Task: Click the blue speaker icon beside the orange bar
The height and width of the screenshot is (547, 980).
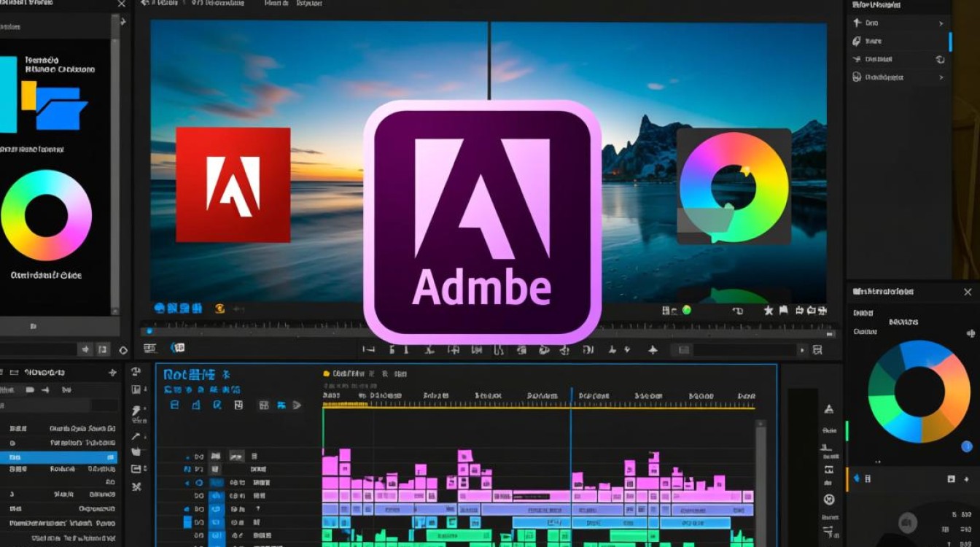Action: [x=856, y=478]
